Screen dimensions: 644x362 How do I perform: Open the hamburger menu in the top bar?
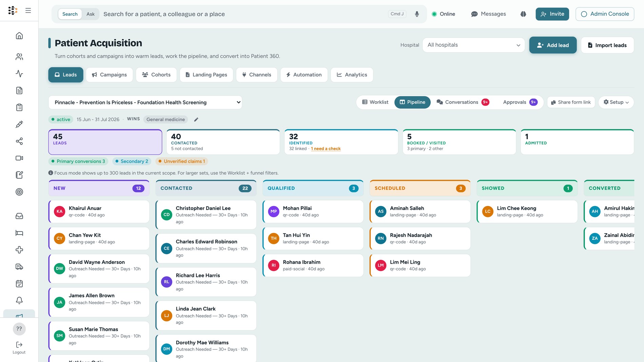coord(28,10)
